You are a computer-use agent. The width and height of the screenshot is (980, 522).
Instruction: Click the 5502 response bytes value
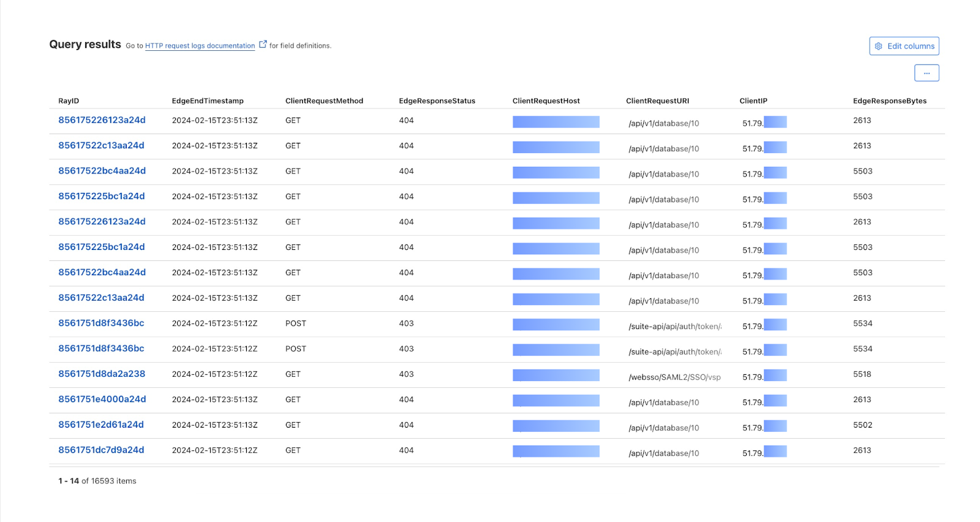click(862, 425)
